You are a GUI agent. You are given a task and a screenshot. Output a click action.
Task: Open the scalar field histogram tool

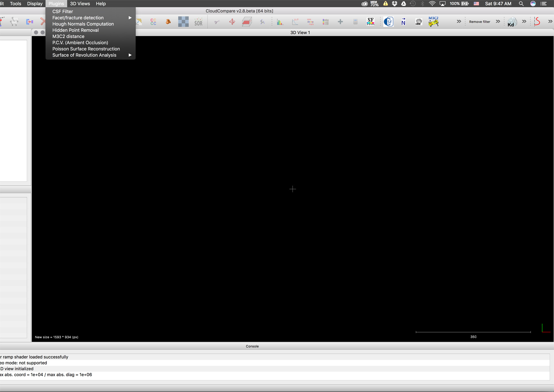pyautogui.click(x=281, y=22)
